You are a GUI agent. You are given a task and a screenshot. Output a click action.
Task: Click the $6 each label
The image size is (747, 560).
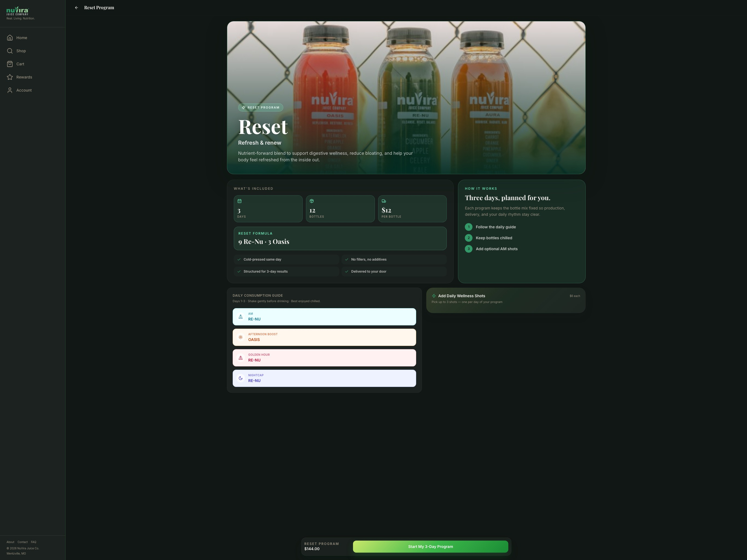click(x=575, y=296)
